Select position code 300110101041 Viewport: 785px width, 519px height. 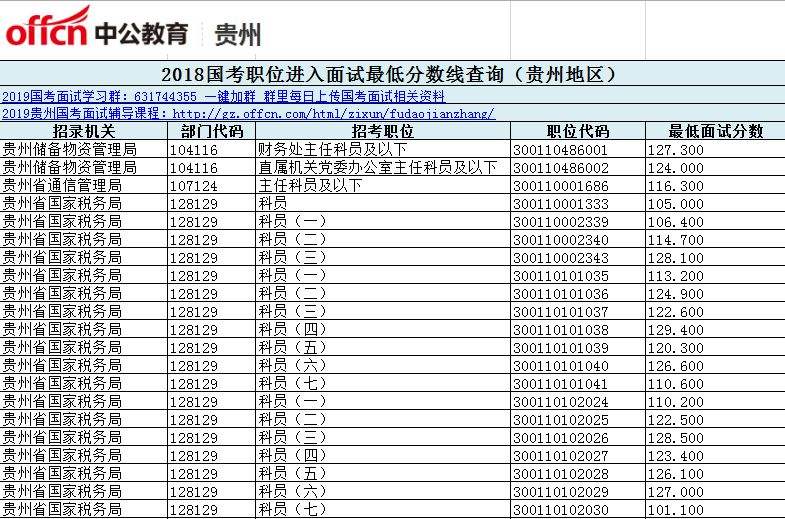pyautogui.click(x=578, y=383)
